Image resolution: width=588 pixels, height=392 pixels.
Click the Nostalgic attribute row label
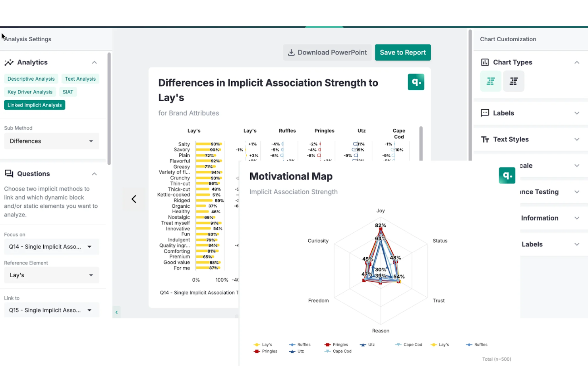click(179, 217)
